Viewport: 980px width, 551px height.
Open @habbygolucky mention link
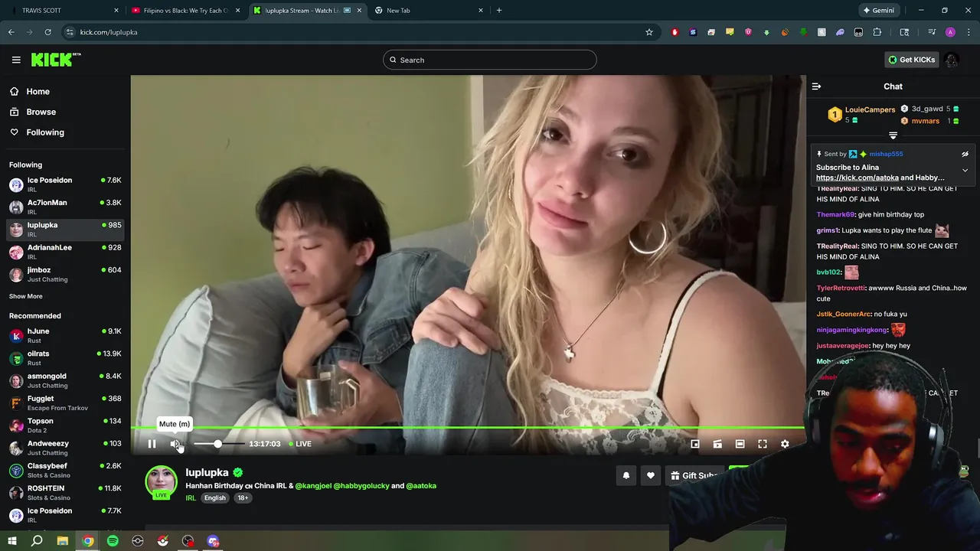(361, 486)
